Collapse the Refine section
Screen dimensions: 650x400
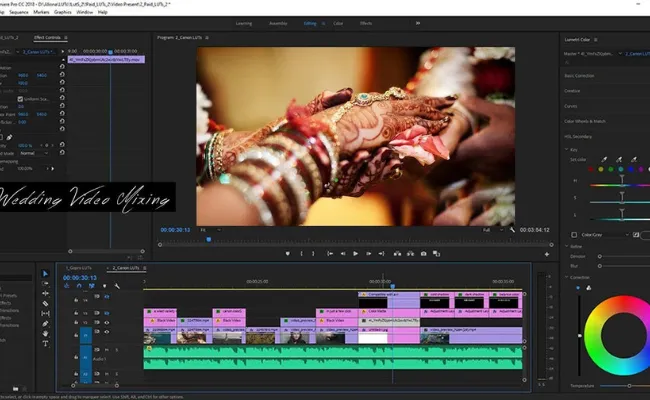point(567,246)
